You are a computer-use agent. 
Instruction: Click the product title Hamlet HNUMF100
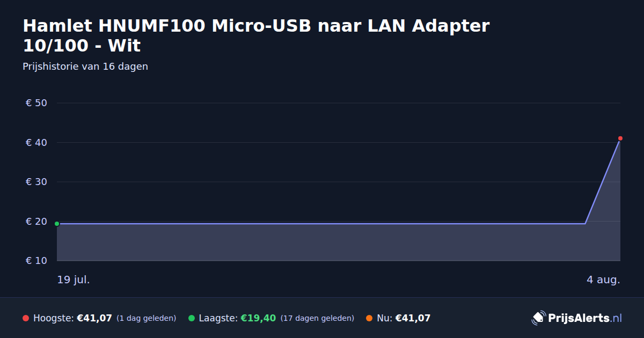(x=256, y=35)
